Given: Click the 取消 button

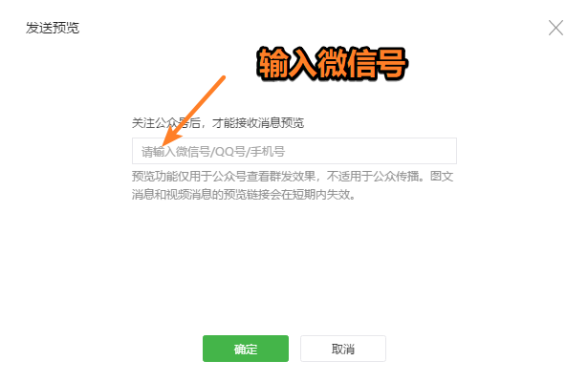Looking at the screenshot, I should [x=342, y=349].
